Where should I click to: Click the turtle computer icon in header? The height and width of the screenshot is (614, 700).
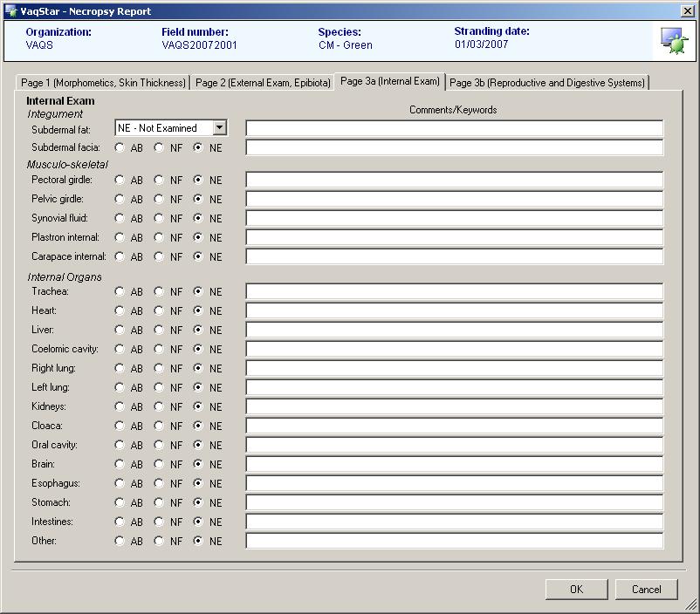pos(673,40)
